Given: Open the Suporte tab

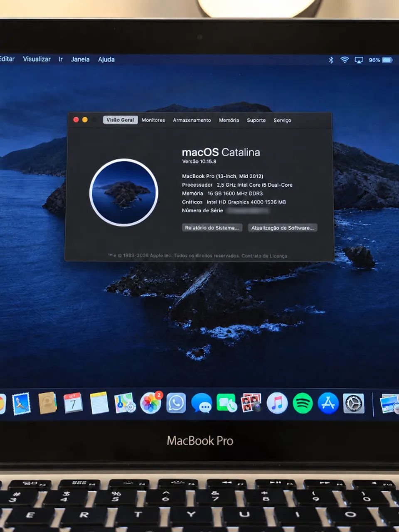Looking at the screenshot, I should [256, 120].
